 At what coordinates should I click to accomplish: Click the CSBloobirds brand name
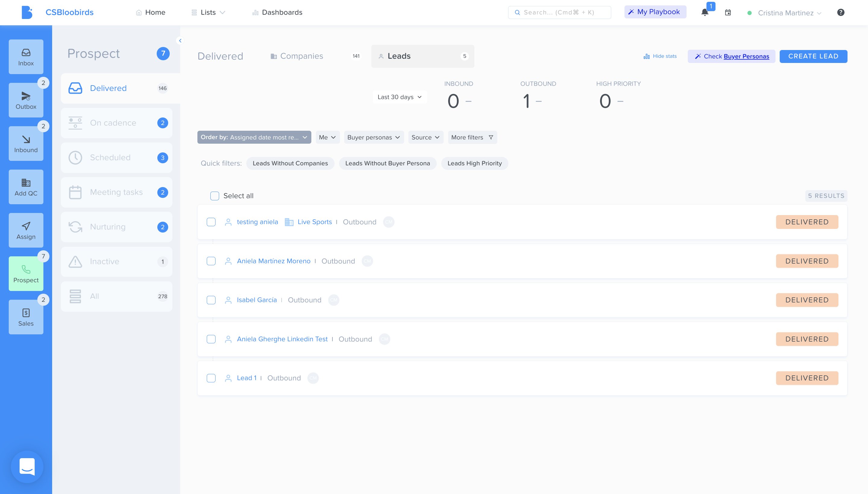(x=70, y=13)
